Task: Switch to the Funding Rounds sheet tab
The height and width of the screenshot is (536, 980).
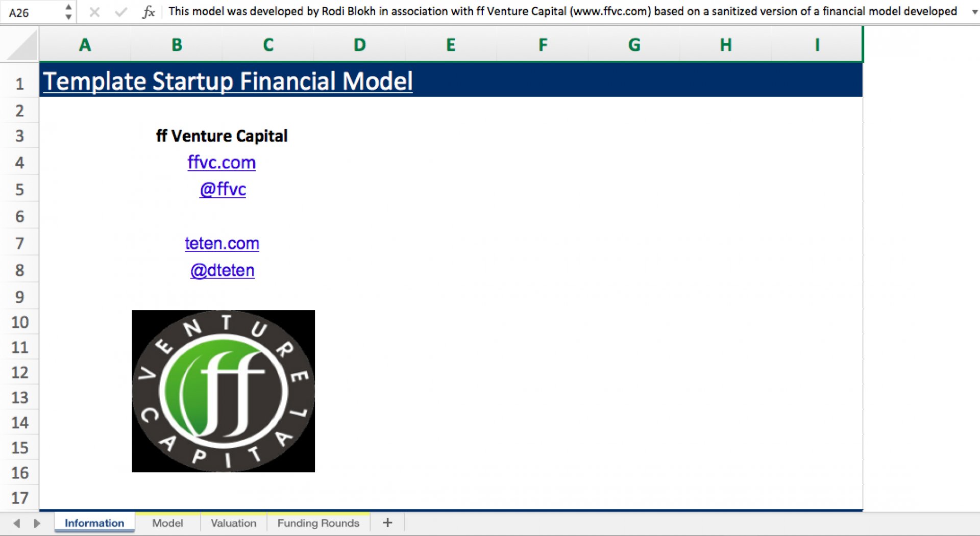Action: point(318,523)
